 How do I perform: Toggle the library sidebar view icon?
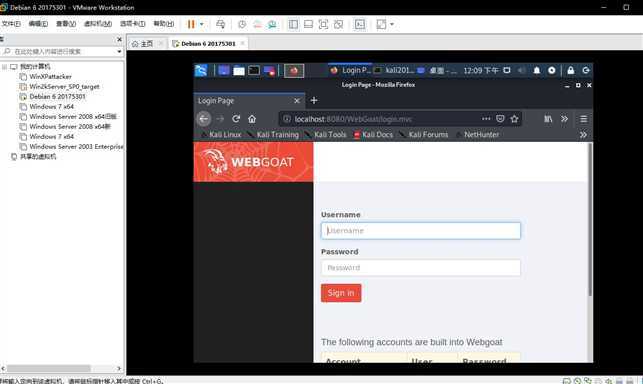(x=293, y=24)
